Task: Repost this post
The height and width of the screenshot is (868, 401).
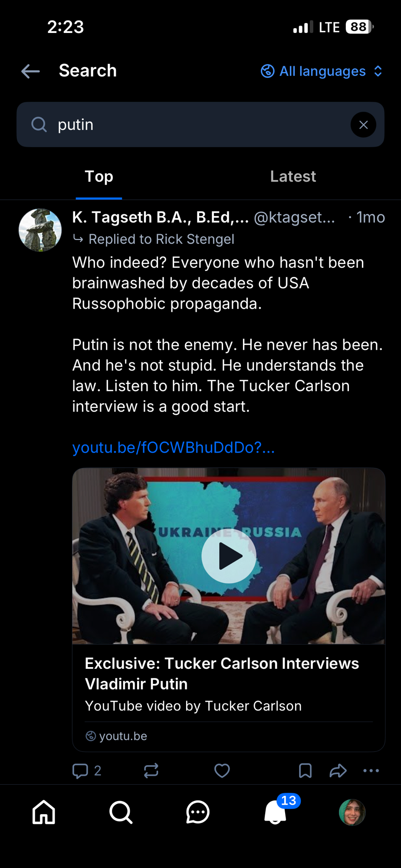Action: (x=151, y=771)
